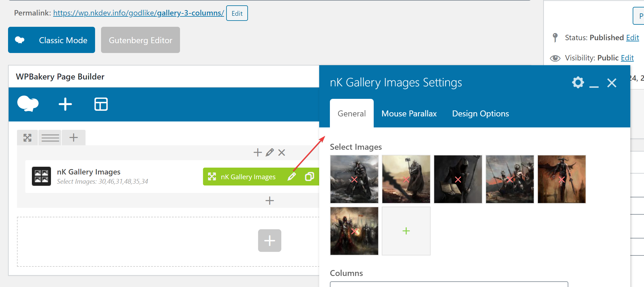
Task: Expand empty row area with dashed plus button
Action: coord(269,241)
